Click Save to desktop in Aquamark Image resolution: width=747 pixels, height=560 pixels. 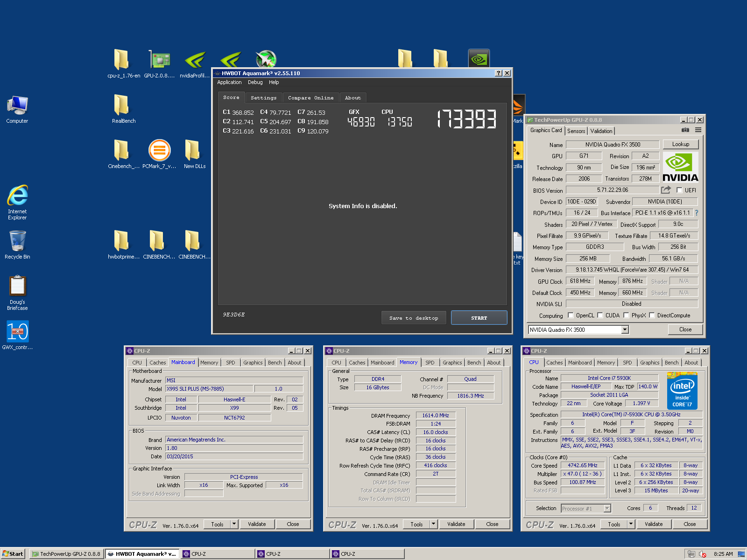[x=414, y=318]
